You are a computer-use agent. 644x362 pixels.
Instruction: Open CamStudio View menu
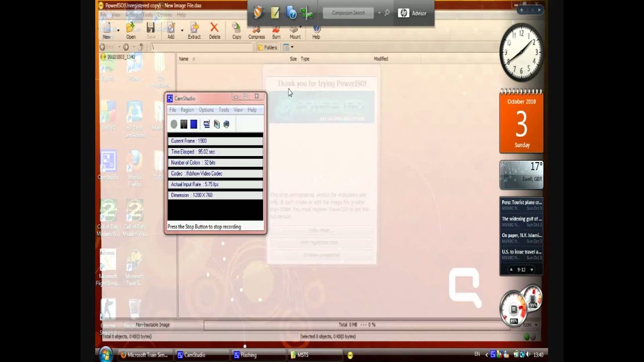[238, 110]
